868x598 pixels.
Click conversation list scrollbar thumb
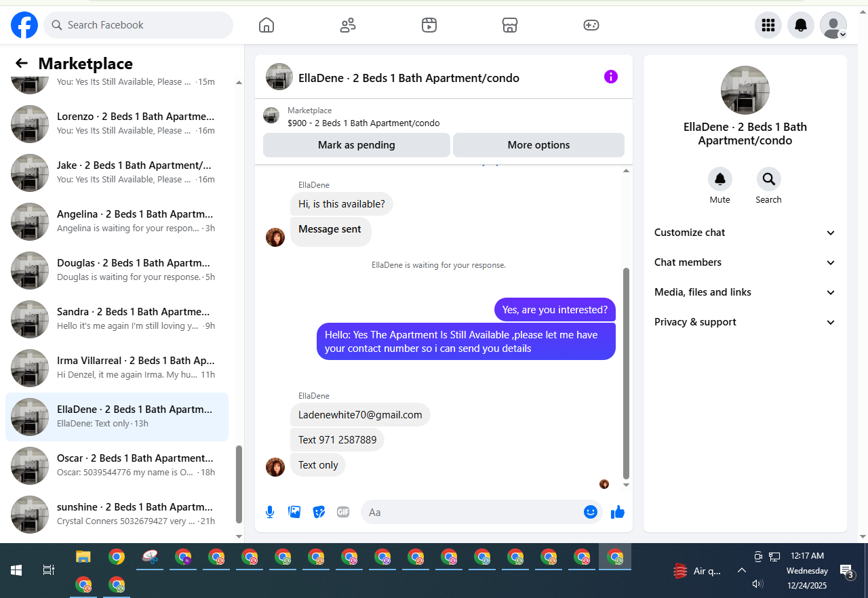pos(239,484)
